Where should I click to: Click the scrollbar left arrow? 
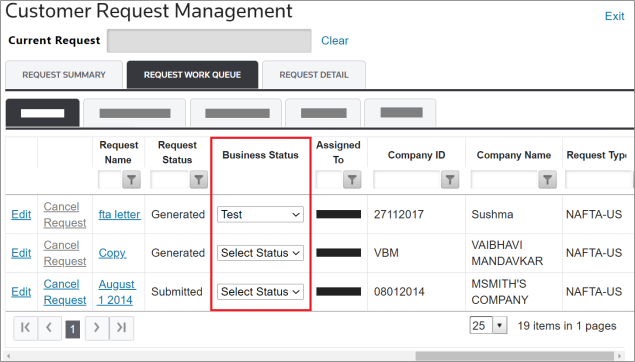tap(9, 356)
